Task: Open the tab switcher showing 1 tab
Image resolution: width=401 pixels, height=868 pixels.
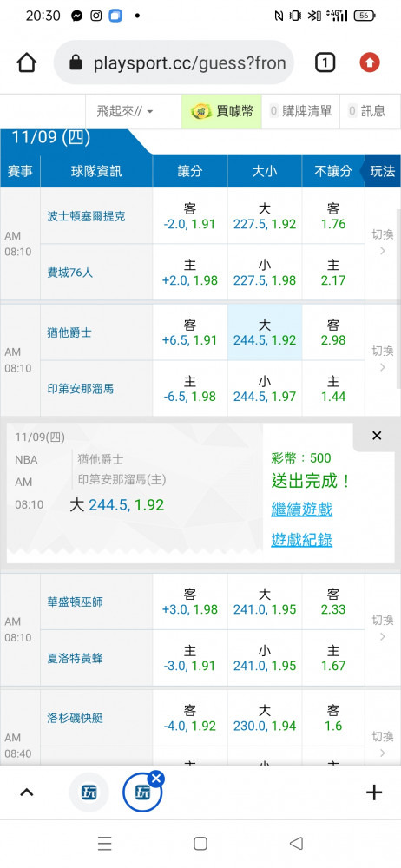Action: [325, 63]
